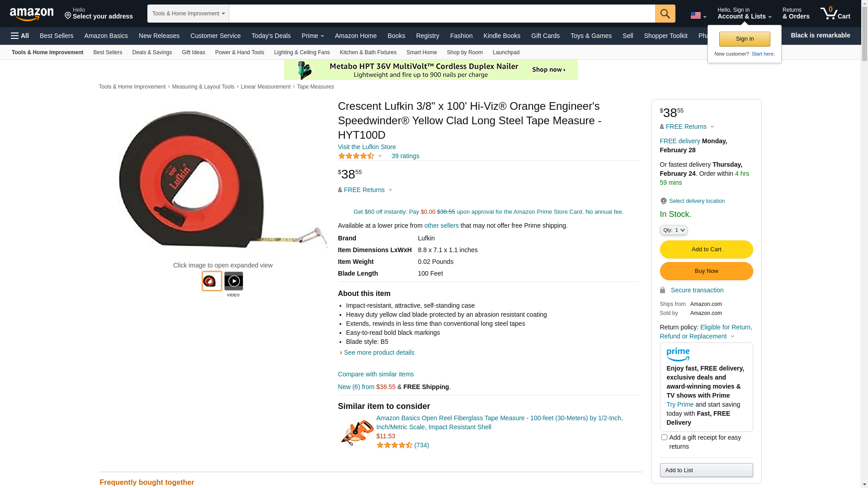The width and height of the screenshot is (868, 488).
Task: Open the All hamburger menu
Action: click(x=20, y=36)
